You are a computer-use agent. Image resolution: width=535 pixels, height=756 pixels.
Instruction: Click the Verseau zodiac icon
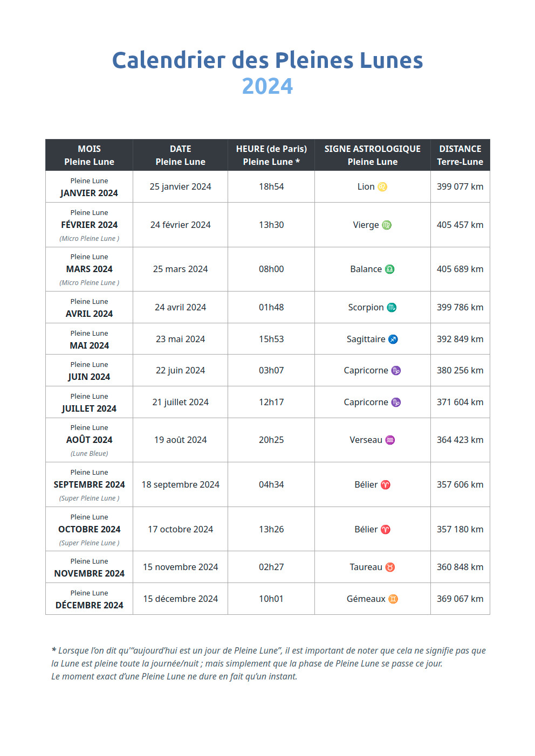point(390,440)
